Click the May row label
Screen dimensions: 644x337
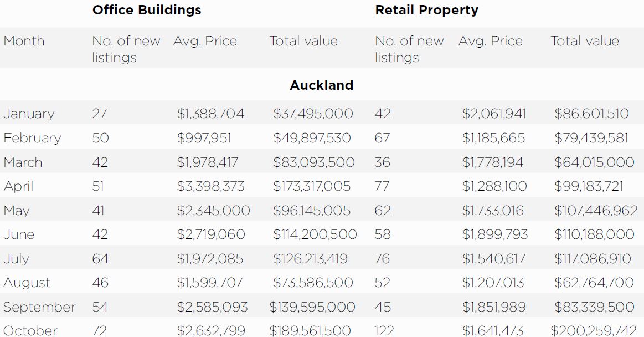tap(16, 211)
